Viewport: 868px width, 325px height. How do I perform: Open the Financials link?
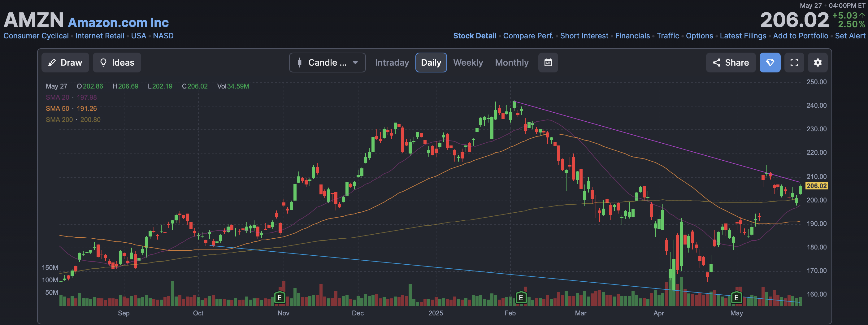(x=632, y=36)
